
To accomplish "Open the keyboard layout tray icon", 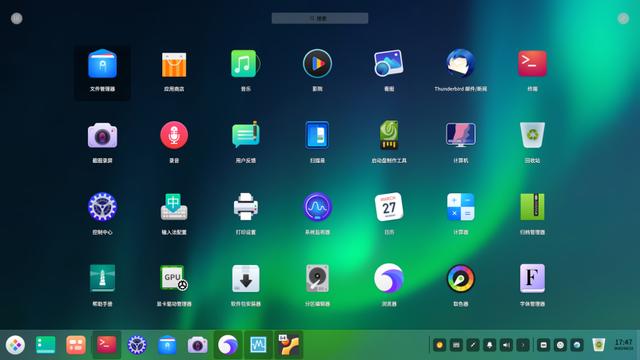I will point(456,345).
